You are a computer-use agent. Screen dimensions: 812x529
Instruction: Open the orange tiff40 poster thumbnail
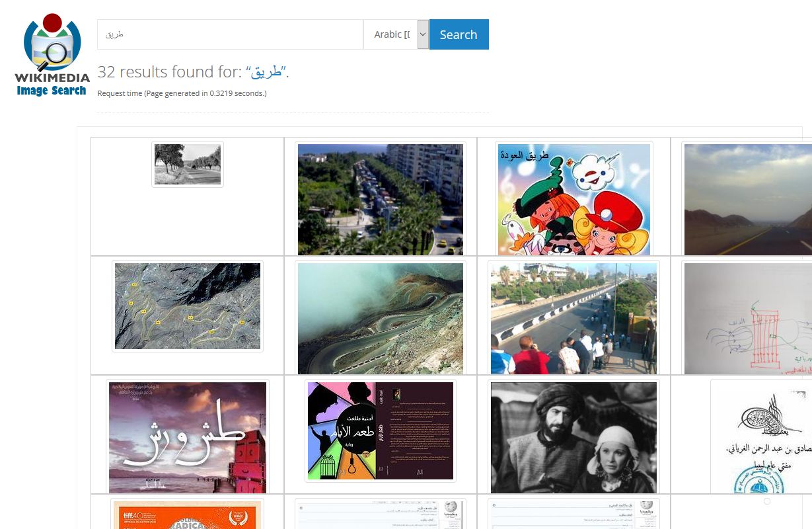188,514
